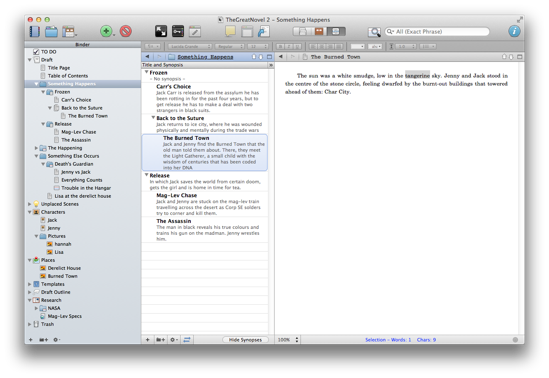
Task: Click the Compile toolbar icon
Action: pos(263,32)
